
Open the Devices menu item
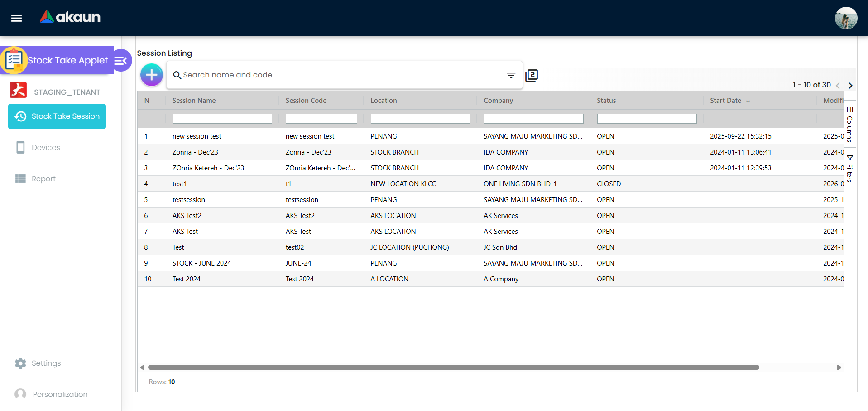[x=46, y=148]
